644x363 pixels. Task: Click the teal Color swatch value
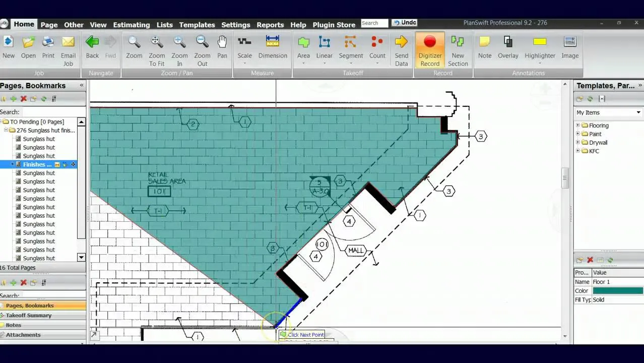(x=618, y=291)
